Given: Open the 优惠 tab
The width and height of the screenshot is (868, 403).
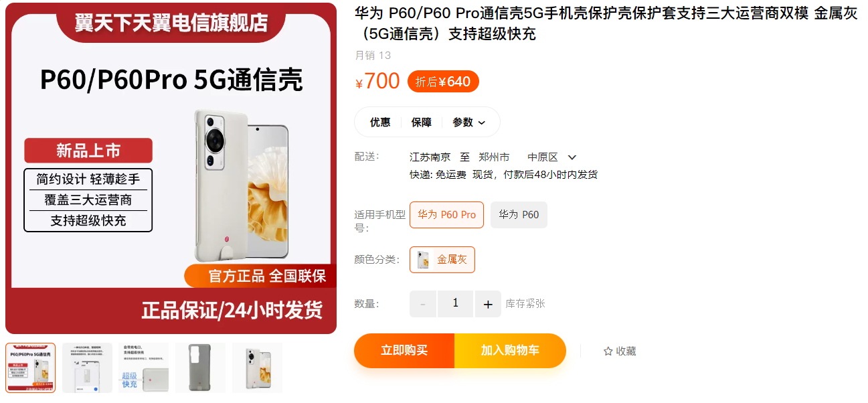Looking at the screenshot, I should click(x=380, y=123).
